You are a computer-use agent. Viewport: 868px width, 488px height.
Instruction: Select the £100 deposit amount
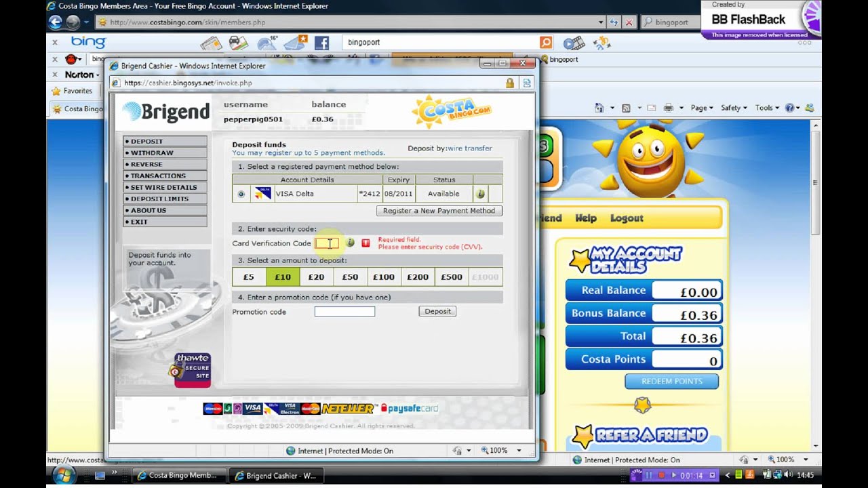[384, 277]
